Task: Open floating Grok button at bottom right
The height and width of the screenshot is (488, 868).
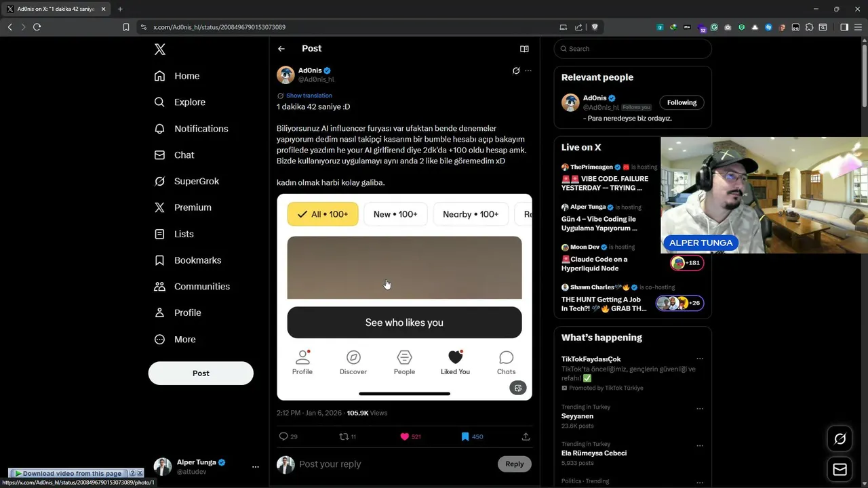Action: point(840,439)
